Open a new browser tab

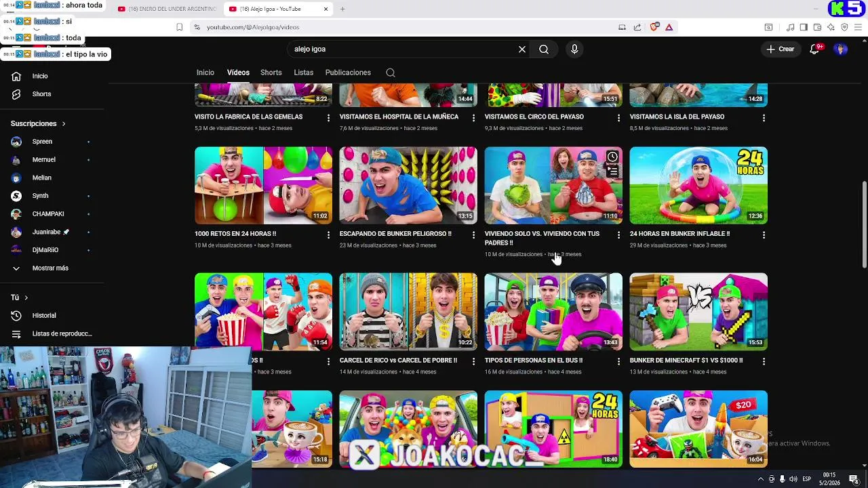tap(342, 9)
